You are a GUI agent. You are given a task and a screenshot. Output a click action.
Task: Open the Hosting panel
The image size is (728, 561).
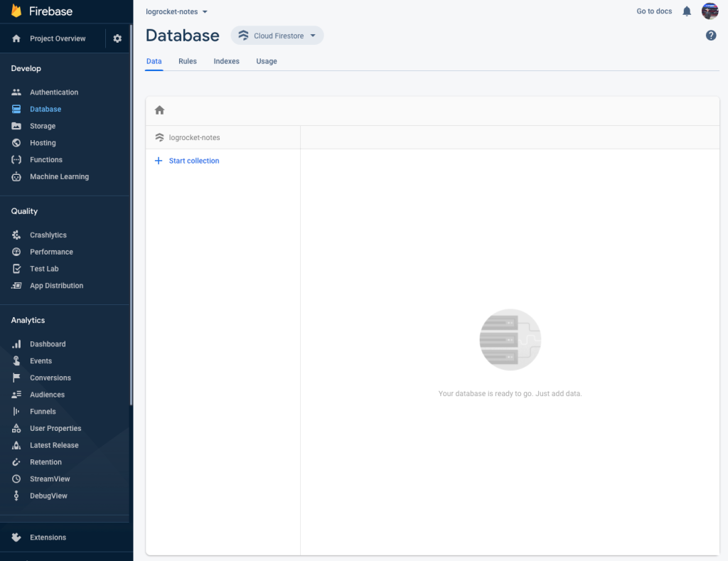(43, 142)
